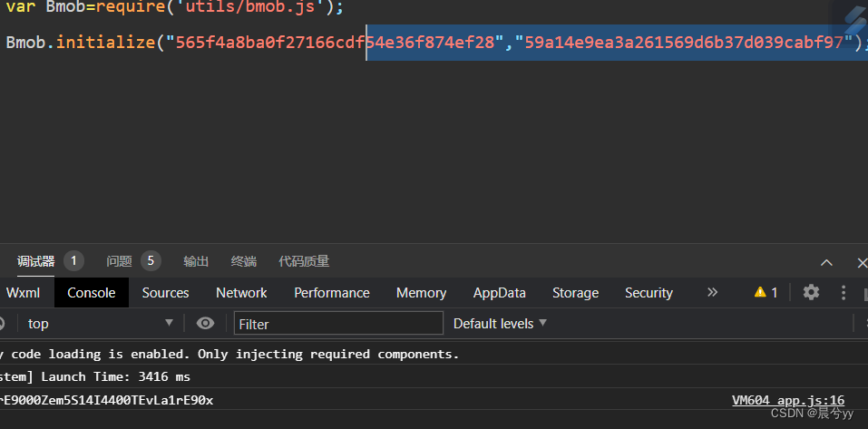Viewport: 868px width, 429px height.
Task: Click the 'Launch Time: 3416 ms' log line
Action: click(x=116, y=377)
